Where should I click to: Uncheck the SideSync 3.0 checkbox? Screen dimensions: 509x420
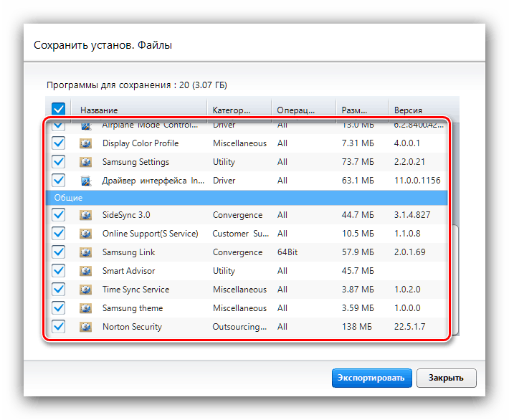(59, 214)
